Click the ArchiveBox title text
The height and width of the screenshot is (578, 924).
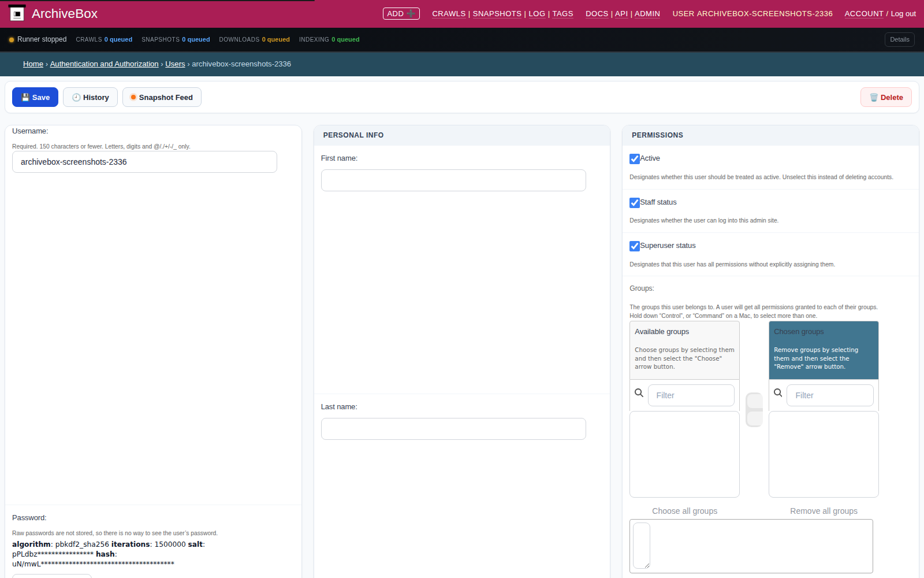[65, 14]
